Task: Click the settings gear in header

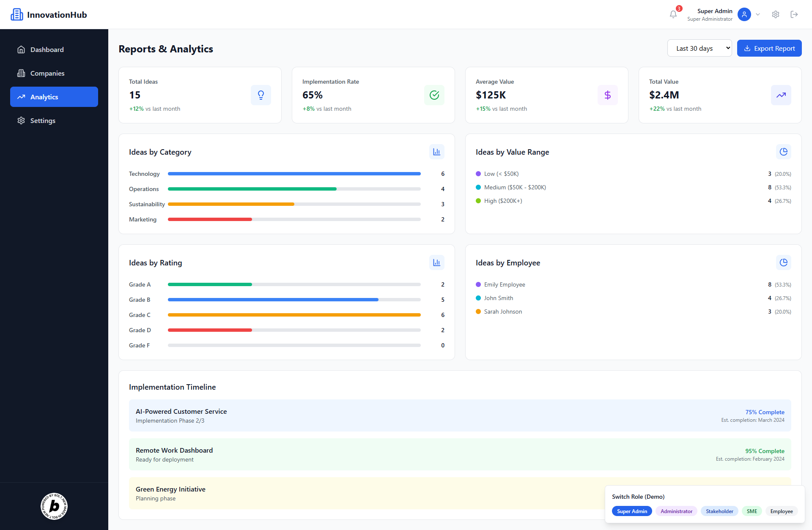Action: pos(775,14)
